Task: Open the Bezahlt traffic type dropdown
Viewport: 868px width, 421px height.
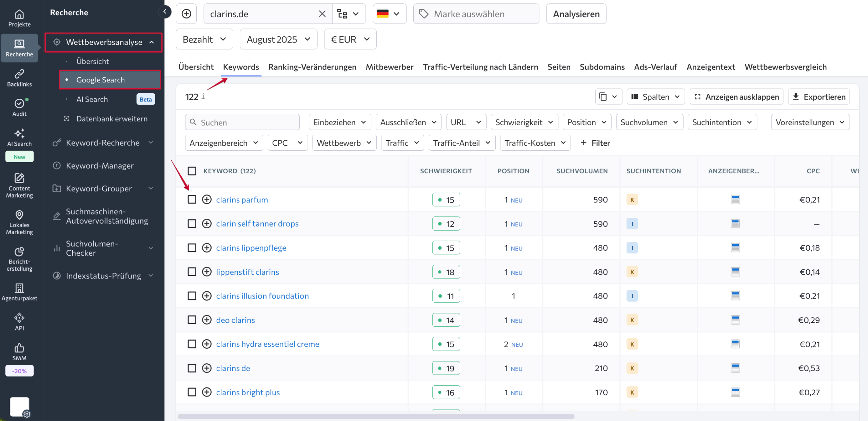Action: click(204, 39)
